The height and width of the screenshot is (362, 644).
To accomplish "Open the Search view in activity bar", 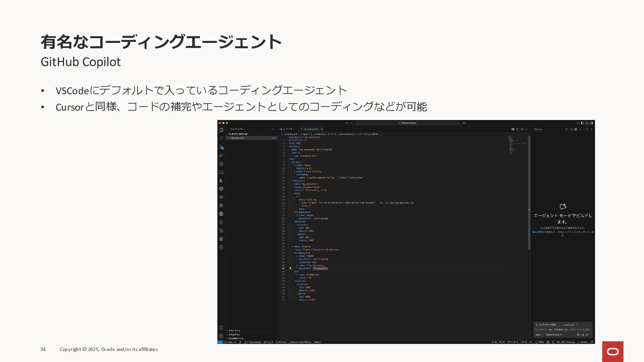I will (x=221, y=138).
